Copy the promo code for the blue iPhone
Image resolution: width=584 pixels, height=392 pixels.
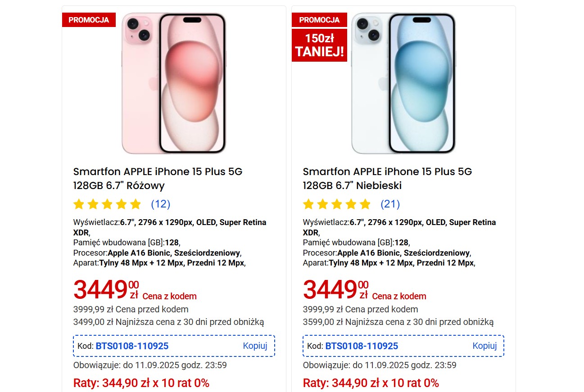click(x=484, y=346)
